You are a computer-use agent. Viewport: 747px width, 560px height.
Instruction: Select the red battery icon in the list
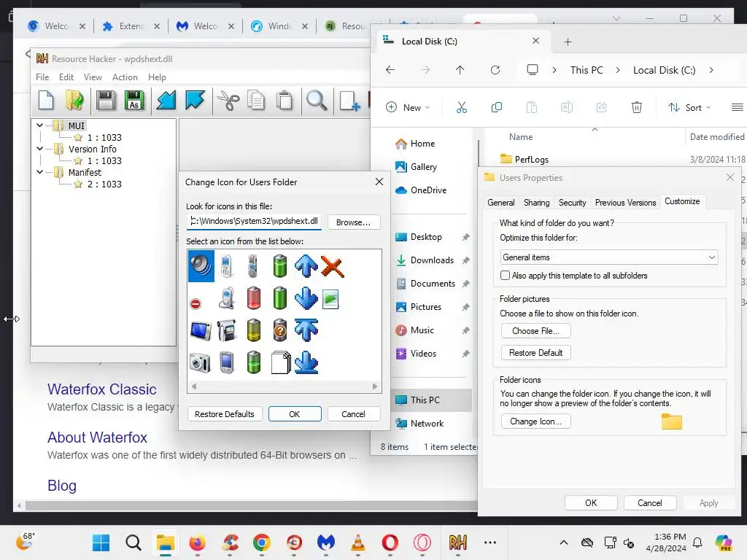[x=253, y=298]
